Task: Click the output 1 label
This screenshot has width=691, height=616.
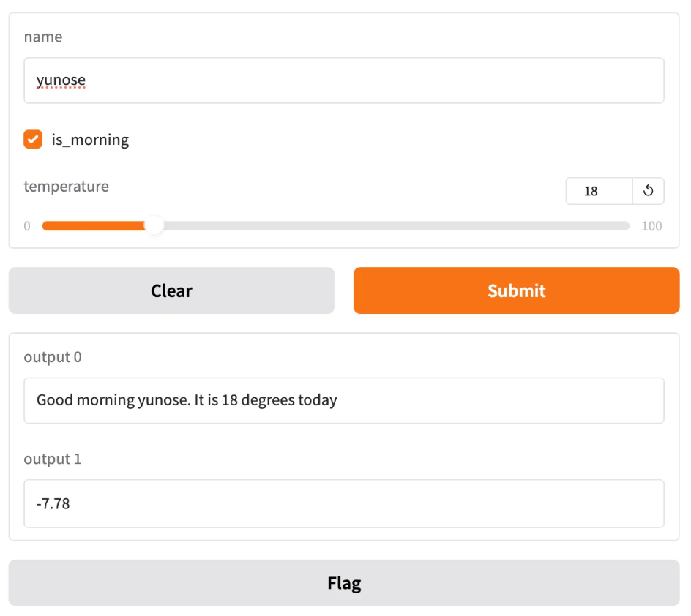Action: [x=53, y=459]
